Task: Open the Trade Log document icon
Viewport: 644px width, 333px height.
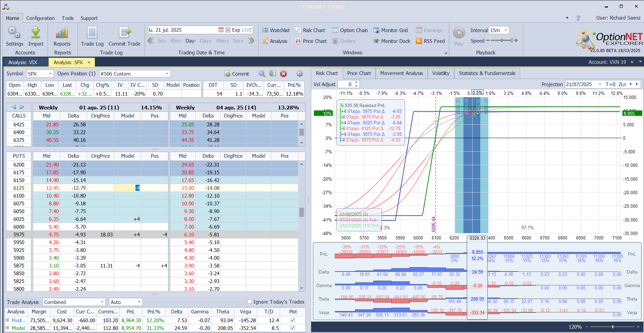Action: coord(92,33)
